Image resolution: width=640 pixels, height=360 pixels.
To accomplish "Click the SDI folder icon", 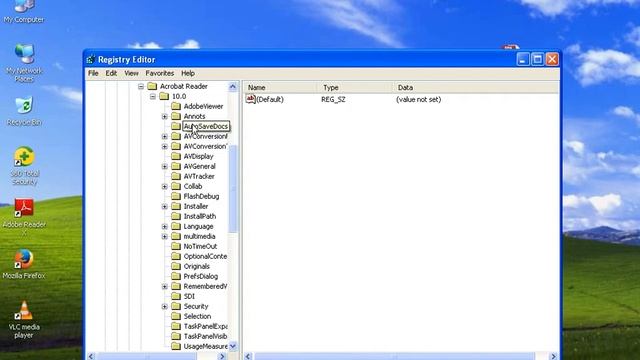I will pyautogui.click(x=176, y=296).
